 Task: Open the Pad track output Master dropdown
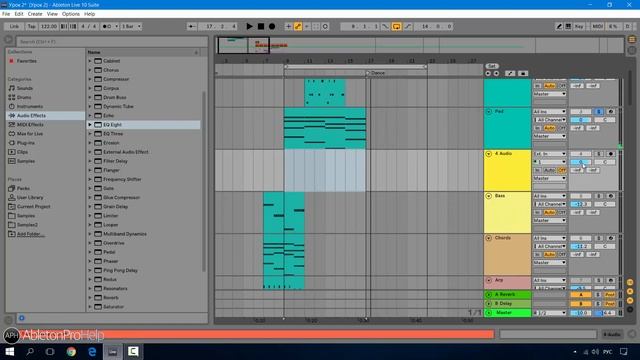coord(550,136)
